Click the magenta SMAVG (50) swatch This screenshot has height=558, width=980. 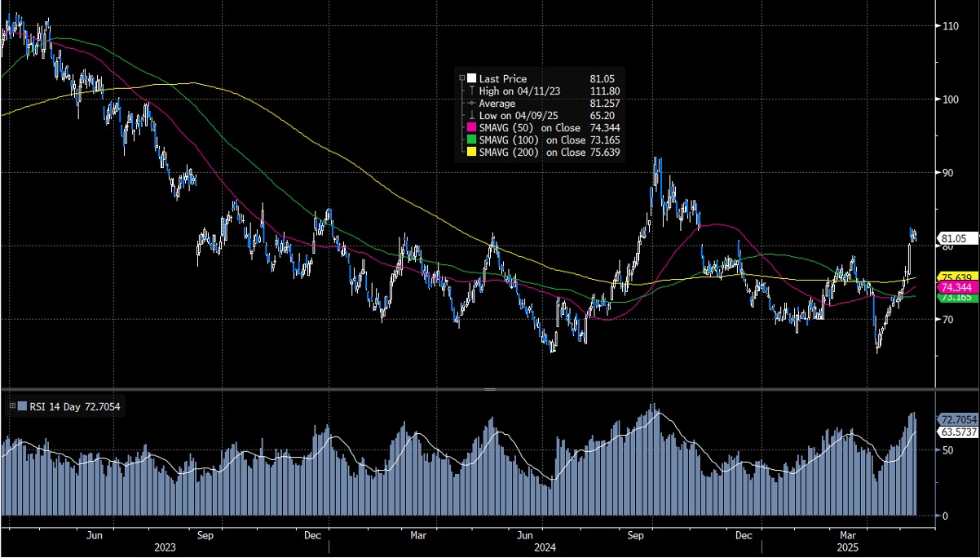pyautogui.click(x=471, y=128)
